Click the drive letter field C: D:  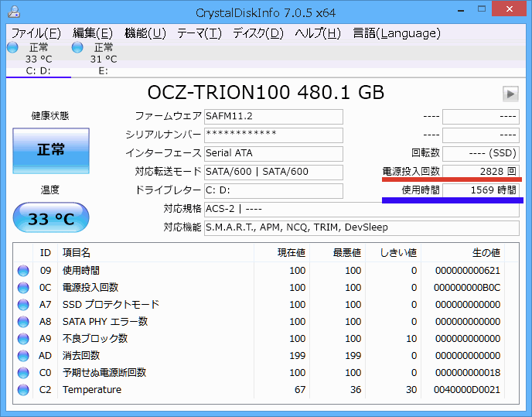click(x=274, y=191)
